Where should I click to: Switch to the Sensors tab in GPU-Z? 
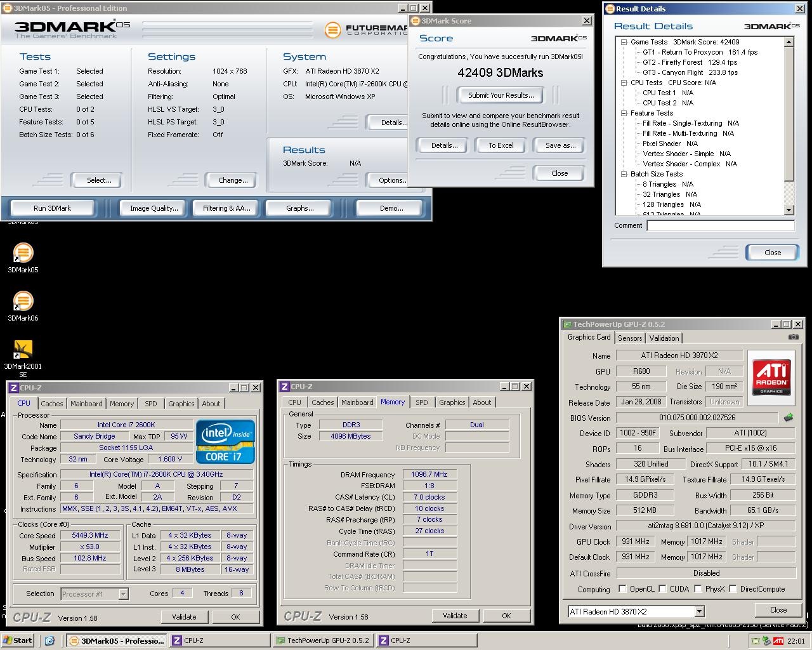point(629,338)
